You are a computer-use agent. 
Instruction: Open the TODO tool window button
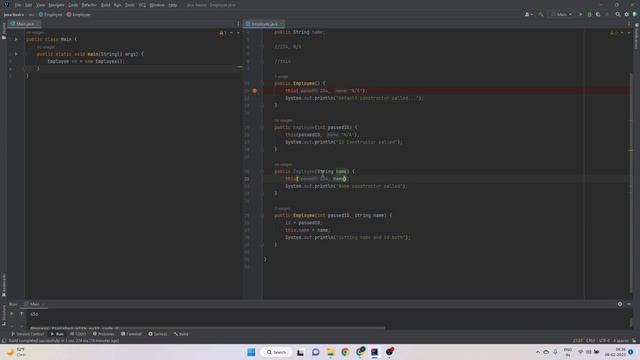click(78, 334)
